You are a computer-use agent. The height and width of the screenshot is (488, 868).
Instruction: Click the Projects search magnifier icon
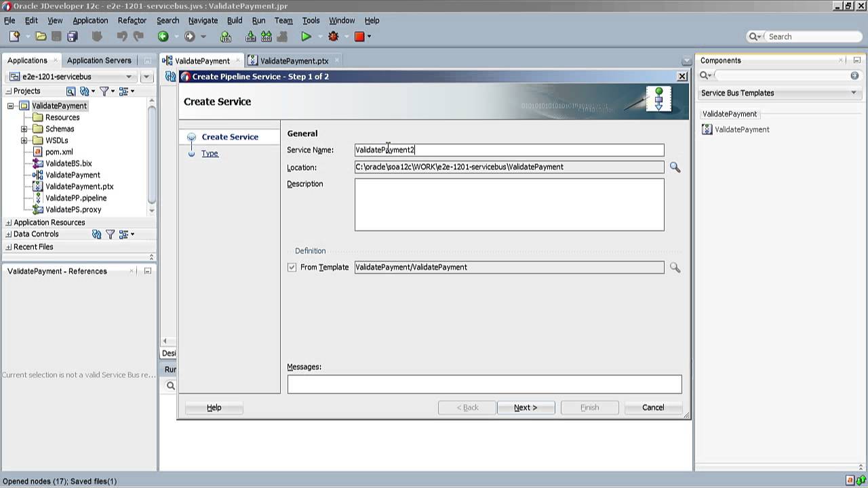(x=71, y=91)
